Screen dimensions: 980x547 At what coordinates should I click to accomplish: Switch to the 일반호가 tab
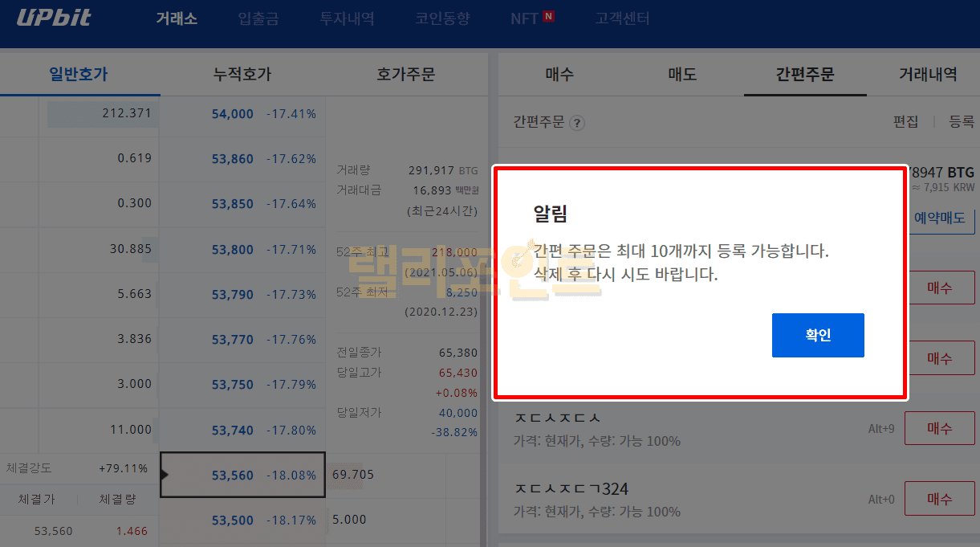(79, 75)
